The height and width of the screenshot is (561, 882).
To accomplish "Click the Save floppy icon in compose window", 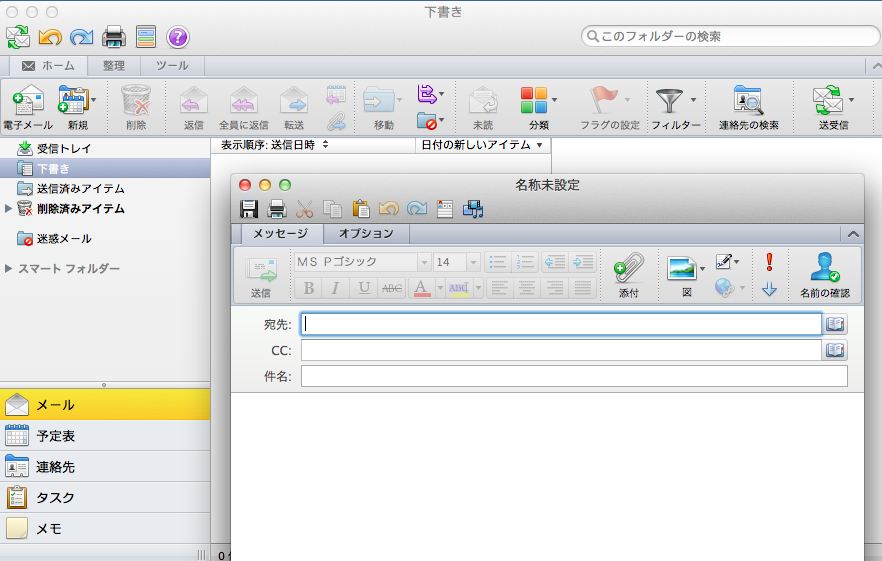I will coord(249,209).
